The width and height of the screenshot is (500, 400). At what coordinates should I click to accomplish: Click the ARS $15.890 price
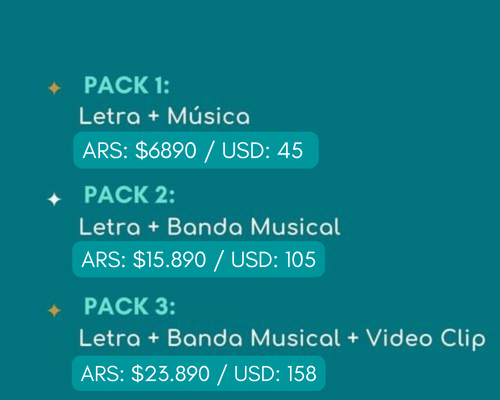pos(144,260)
